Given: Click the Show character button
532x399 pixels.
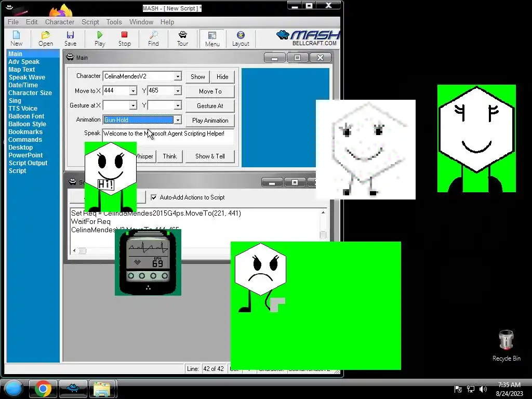Looking at the screenshot, I should click(x=197, y=77).
